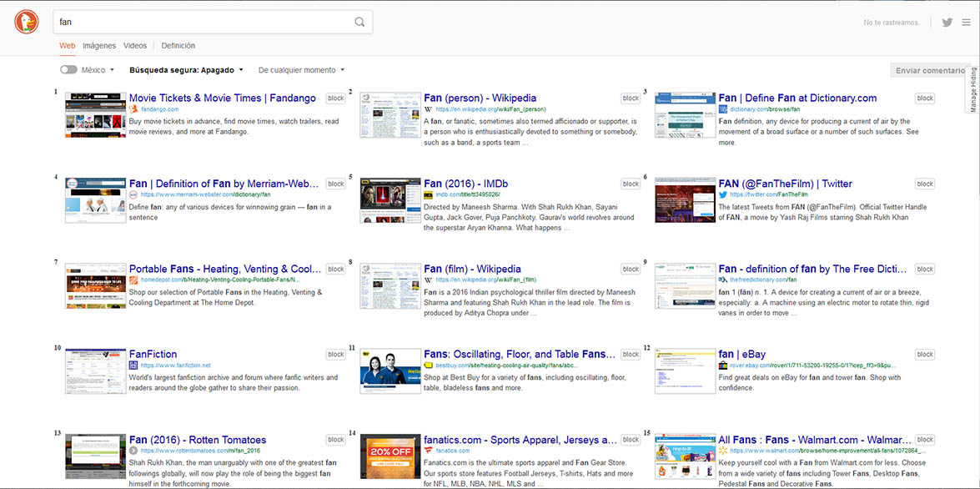
Task: Click the Fandango favicon
Action: (133, 108)
